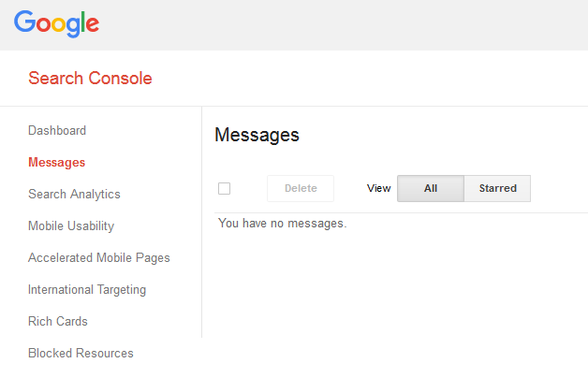The image size is (588, 378).
Task: Open the Rich Cards page
Action: pyautogui.click(x=58, y=322)
